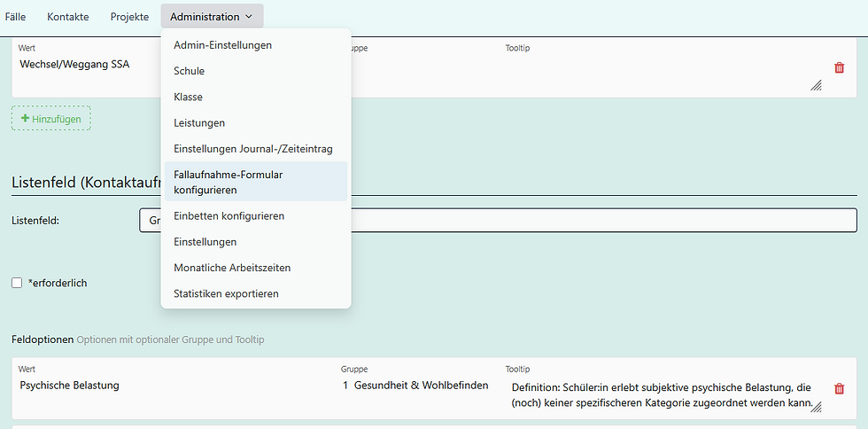Open Monatliche Arbeitszeiten from the menu
This screenshot has width=868, height=429.
click(x=256, y=268)
